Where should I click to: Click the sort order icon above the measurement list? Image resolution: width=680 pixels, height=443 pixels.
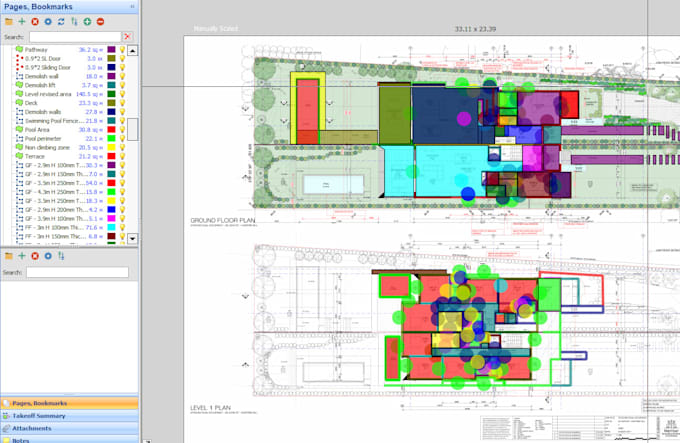(74, 22)
